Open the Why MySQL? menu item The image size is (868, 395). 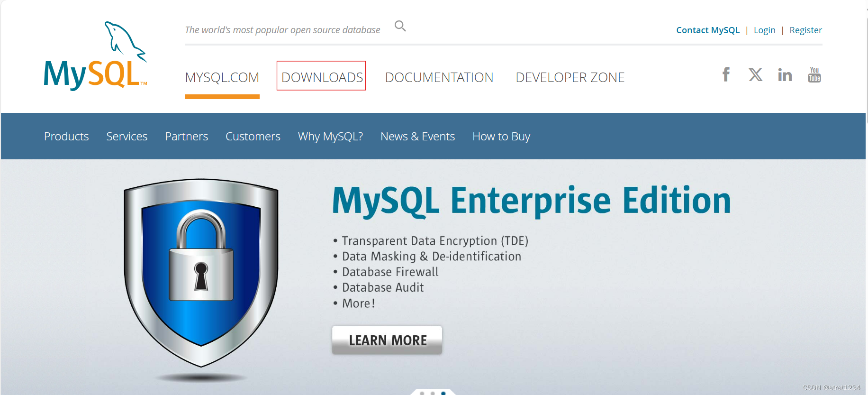(x=331, y=137)
